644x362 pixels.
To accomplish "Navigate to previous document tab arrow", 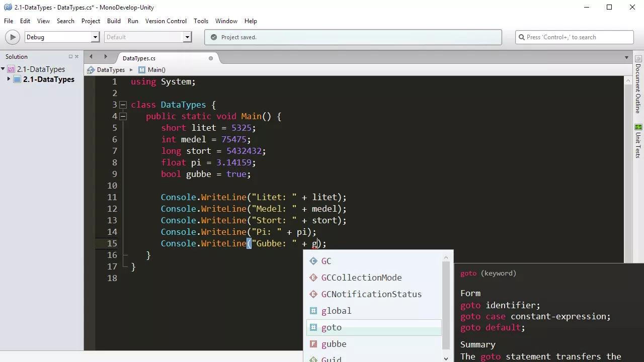I will (91, 57).
